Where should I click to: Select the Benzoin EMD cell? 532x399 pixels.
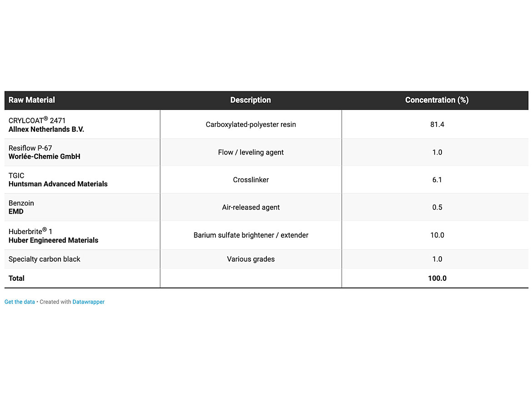21,207
